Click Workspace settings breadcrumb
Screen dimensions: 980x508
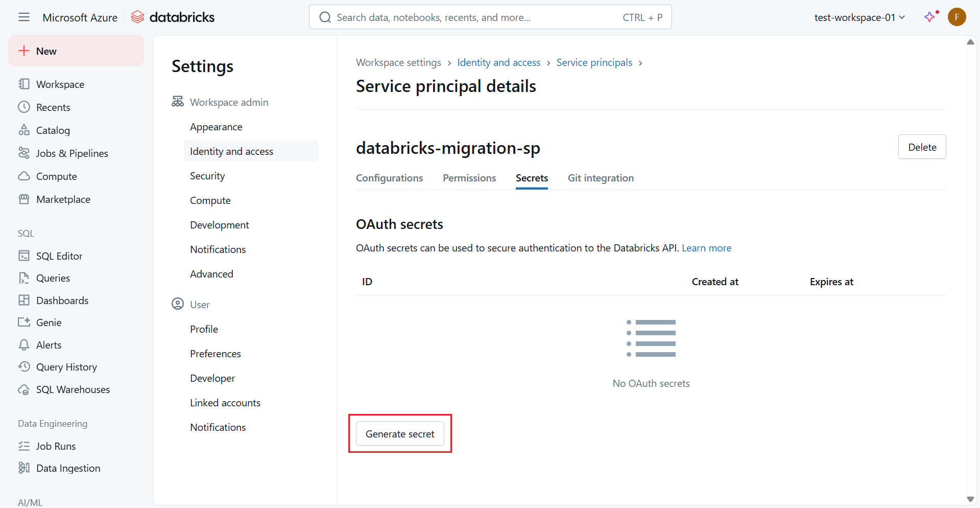(x=398, y=62)
